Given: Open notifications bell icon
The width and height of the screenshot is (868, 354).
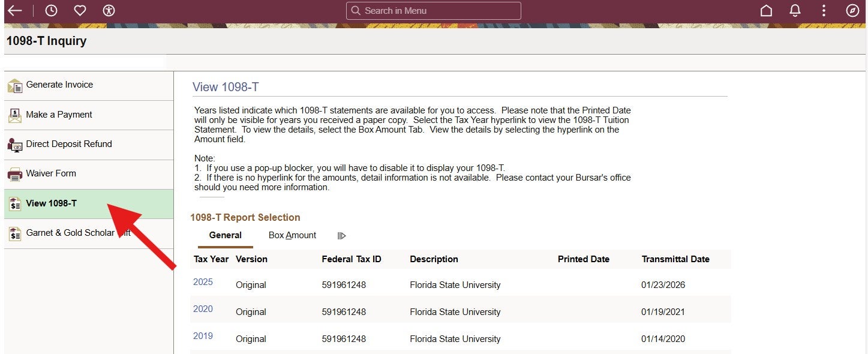Looking at the screenshot, I should click(x=795, y=11).
